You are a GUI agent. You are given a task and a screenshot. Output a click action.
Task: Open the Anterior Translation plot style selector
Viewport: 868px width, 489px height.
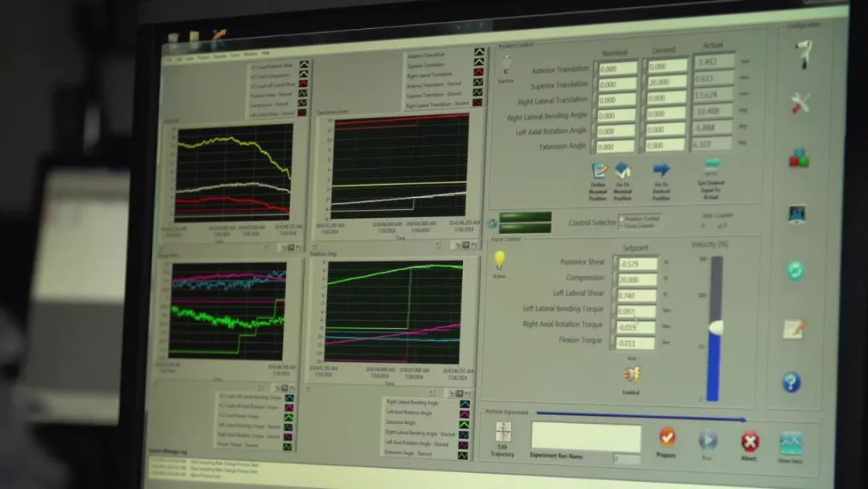click(479, 54)
